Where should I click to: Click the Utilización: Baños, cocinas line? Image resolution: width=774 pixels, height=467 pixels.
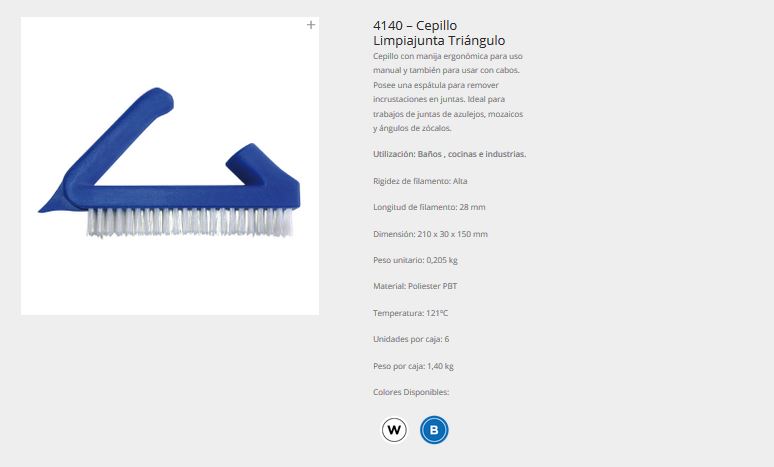click(449, 154)
